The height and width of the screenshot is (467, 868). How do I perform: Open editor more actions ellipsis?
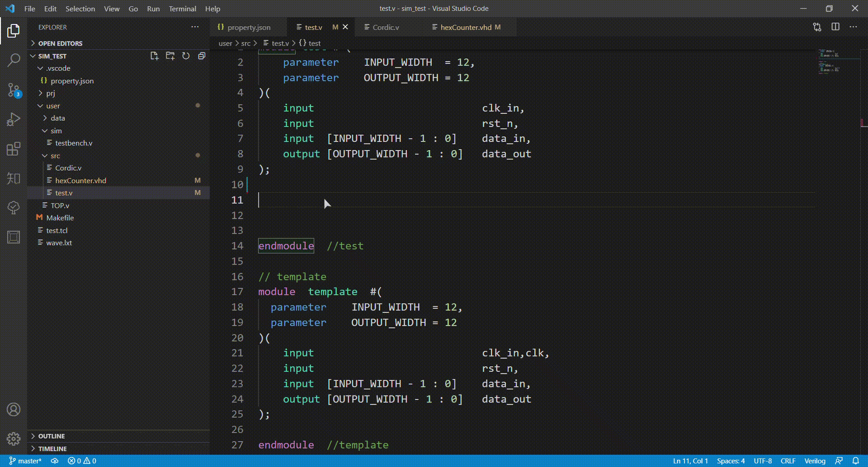click(x=853, y=27)
